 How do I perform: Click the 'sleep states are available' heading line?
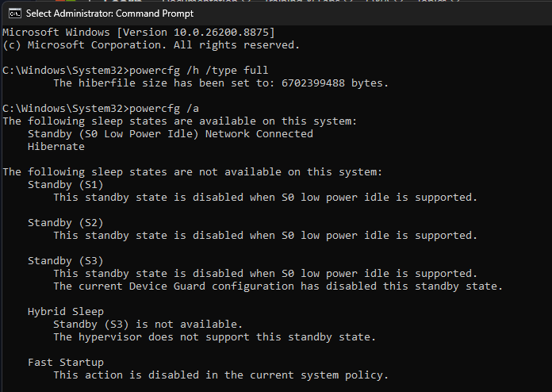[180, 121]
